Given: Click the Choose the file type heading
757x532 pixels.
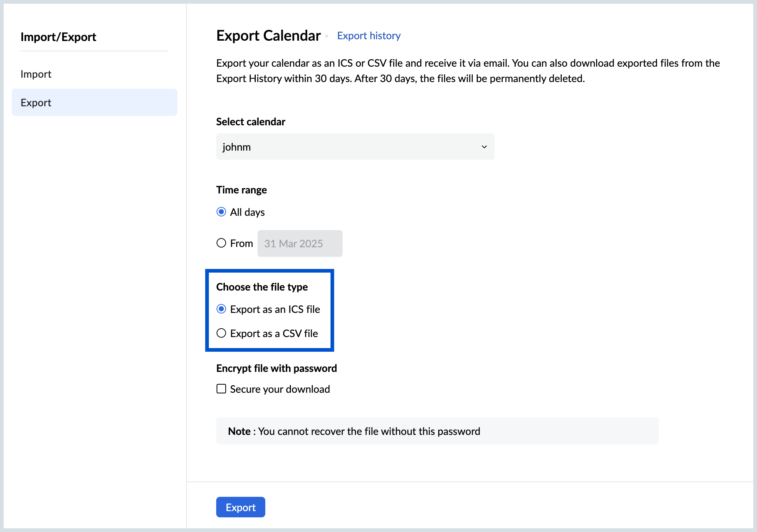Looking at the screenshot, I should 262,287.
